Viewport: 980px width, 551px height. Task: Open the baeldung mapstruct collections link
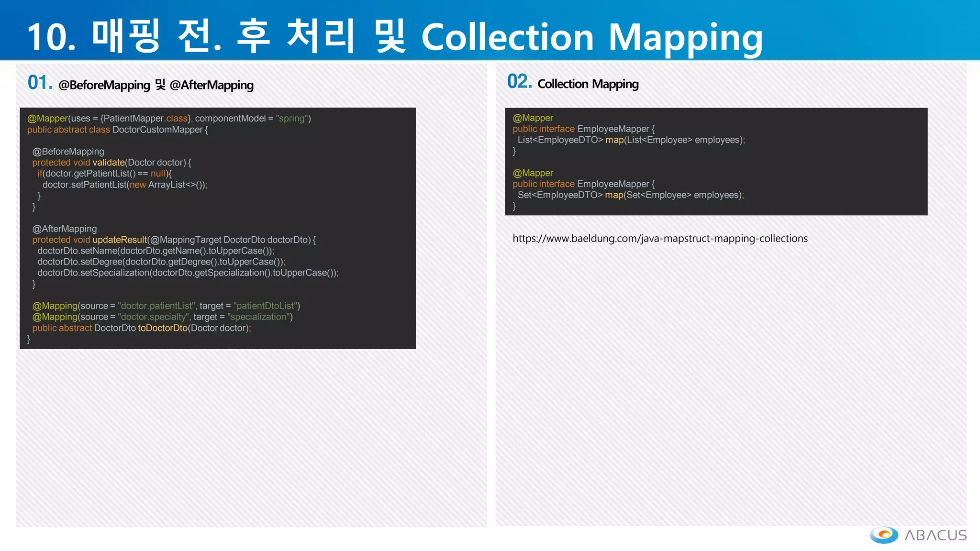(x=660, y=239)
